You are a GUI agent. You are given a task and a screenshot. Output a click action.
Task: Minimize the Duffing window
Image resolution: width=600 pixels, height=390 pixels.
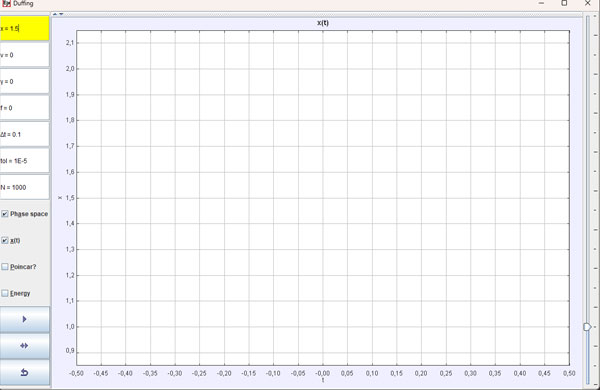541,3
